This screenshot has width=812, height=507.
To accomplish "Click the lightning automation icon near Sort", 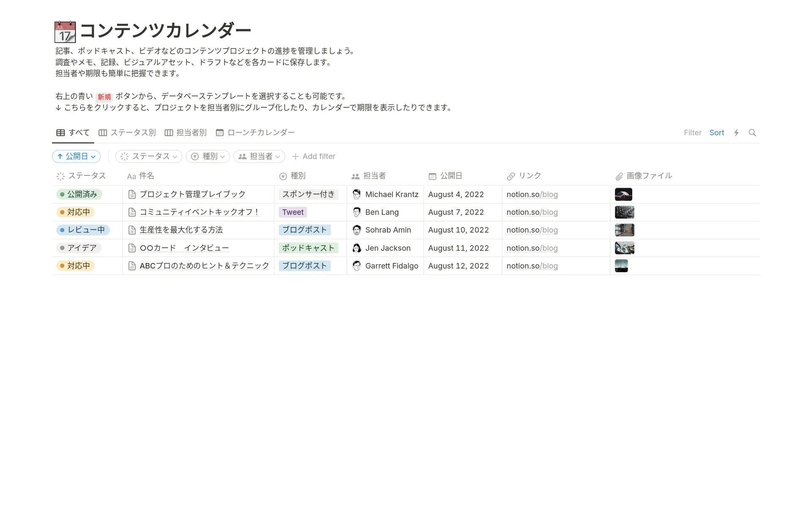I will [x=736, y=132].
